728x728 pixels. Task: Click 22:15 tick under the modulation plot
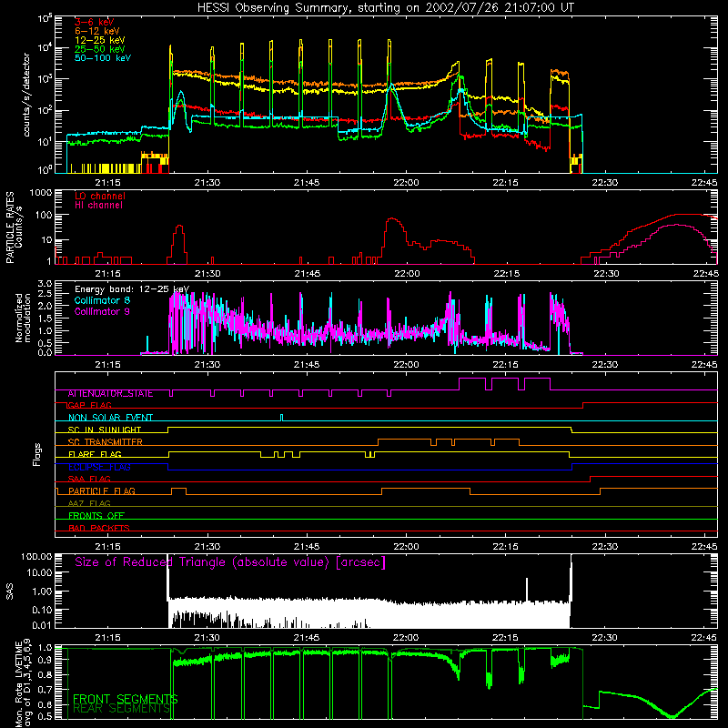pyautogui.click(x=506, y=365)
